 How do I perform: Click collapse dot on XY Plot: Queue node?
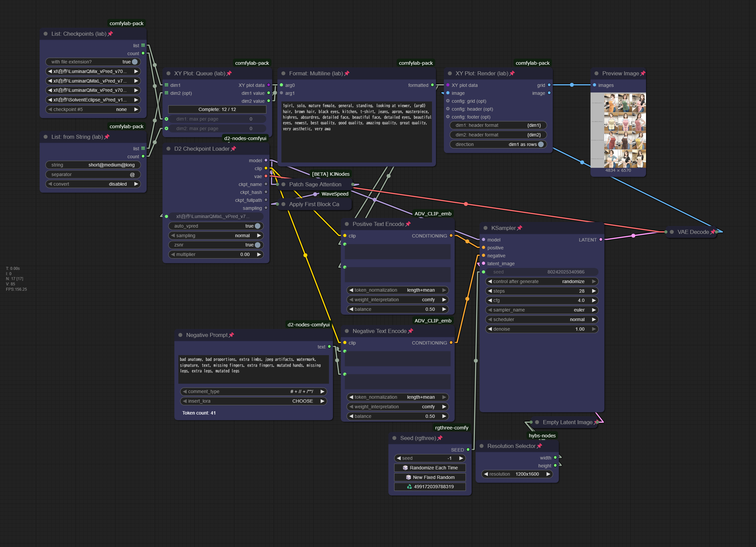169,73
